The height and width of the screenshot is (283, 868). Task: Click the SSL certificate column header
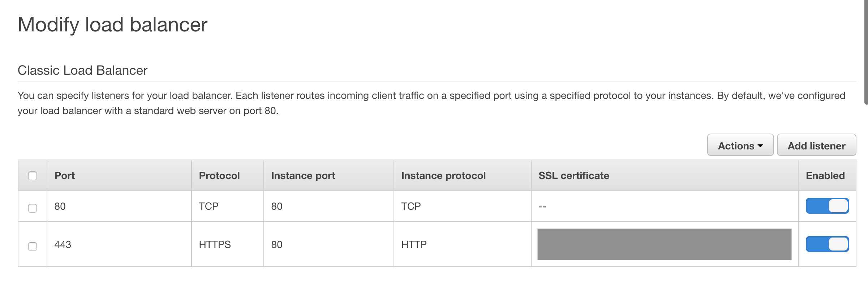[574, 176]
